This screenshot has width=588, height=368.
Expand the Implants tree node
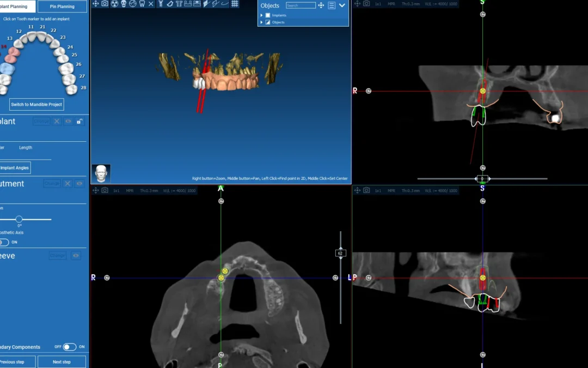pos(261,15)
